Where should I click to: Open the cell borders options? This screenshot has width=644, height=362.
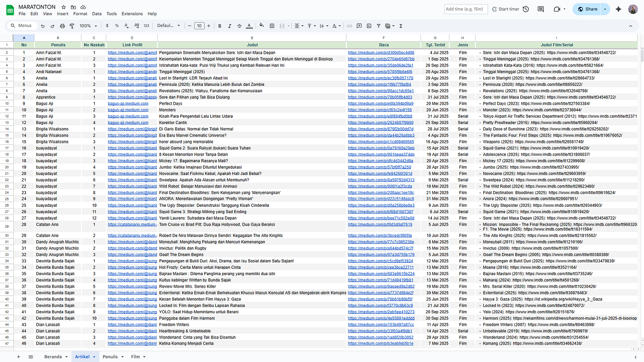click(272, 26)
